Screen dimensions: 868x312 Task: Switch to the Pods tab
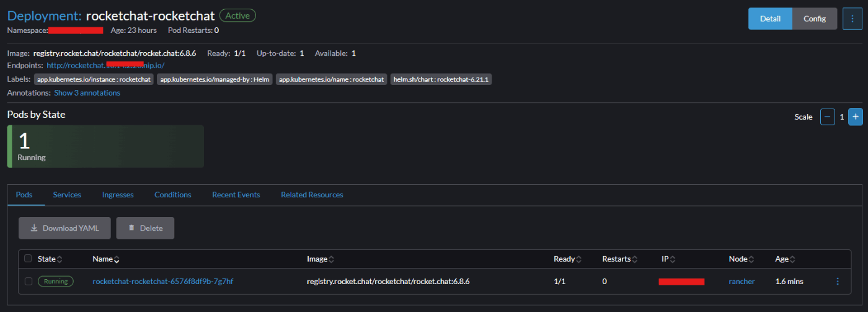click(x=24, y=195)
